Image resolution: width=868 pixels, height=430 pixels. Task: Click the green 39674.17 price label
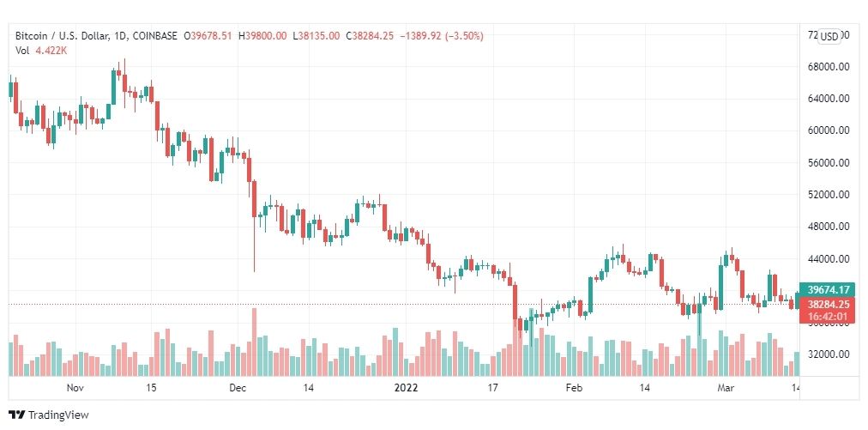point(829,289)
